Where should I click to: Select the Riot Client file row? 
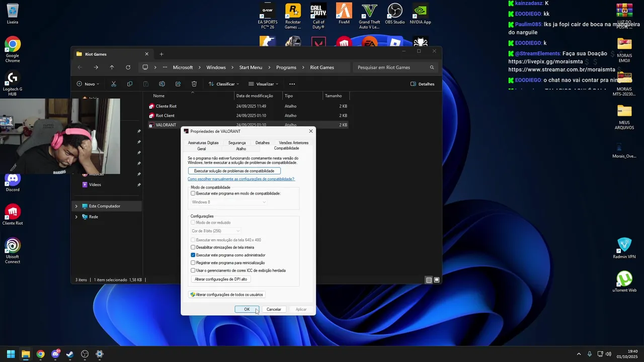pos(248,116)
